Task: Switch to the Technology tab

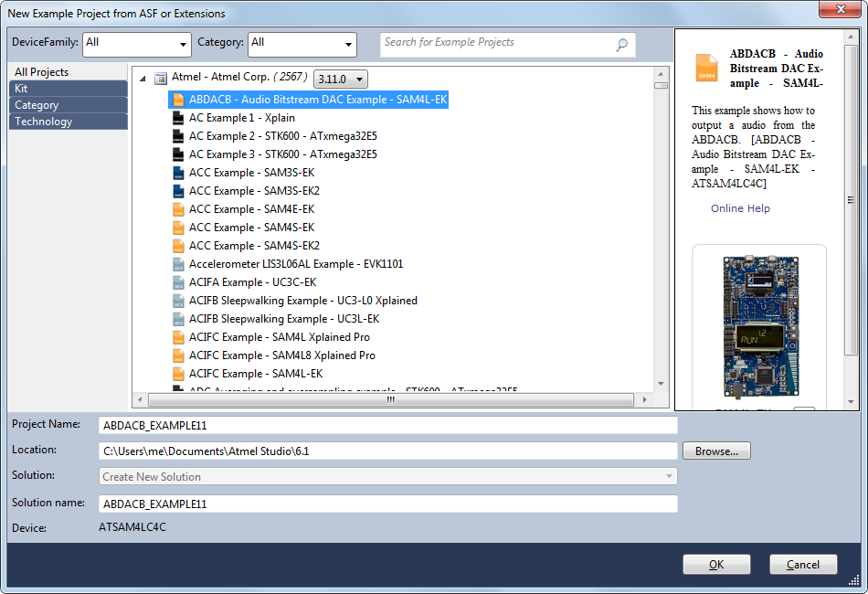Action: (69, 122)
